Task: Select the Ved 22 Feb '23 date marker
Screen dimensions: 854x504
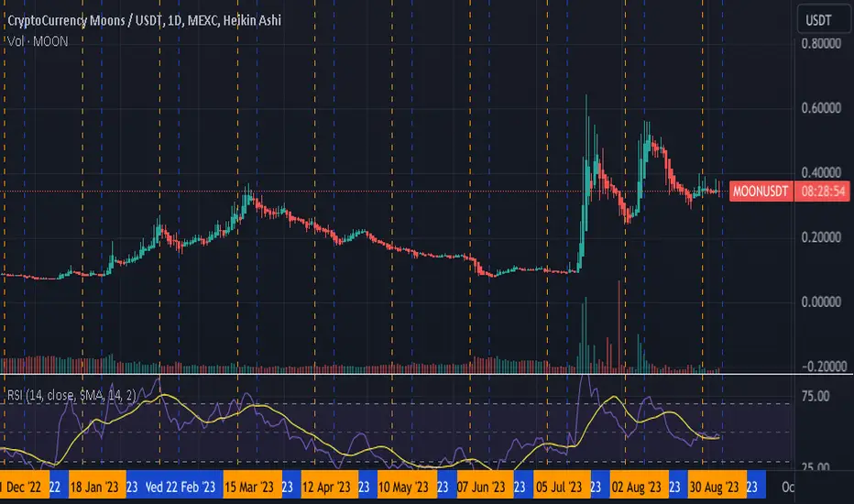Action: (x=181, y=487)
